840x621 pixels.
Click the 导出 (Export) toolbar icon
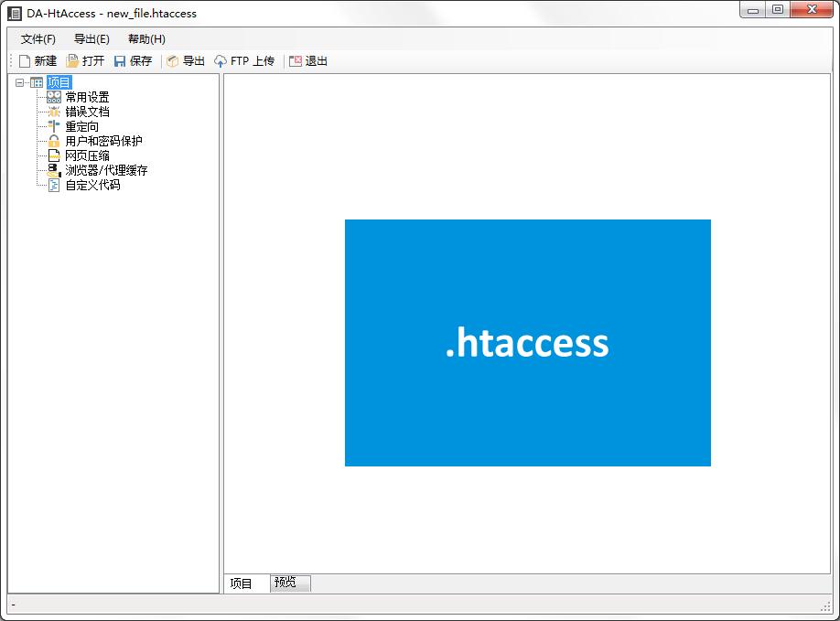tap(173, 60)
